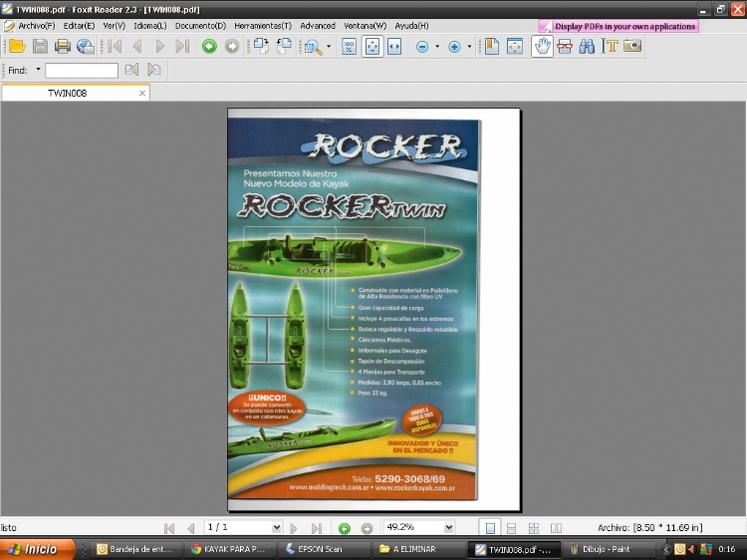Open the Editar(E) menu
The width and height of the screenshot is (747, 560).
(x=79, y=26)
